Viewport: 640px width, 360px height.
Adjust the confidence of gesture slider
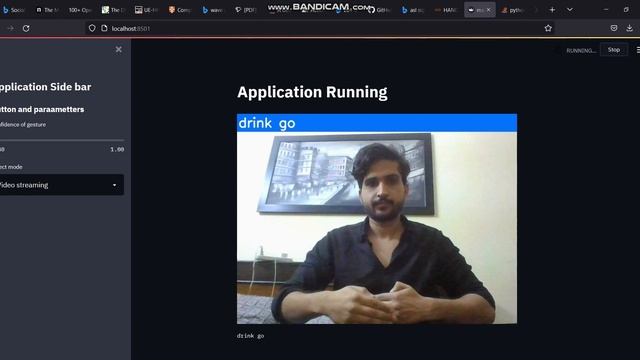click(62, 140)
